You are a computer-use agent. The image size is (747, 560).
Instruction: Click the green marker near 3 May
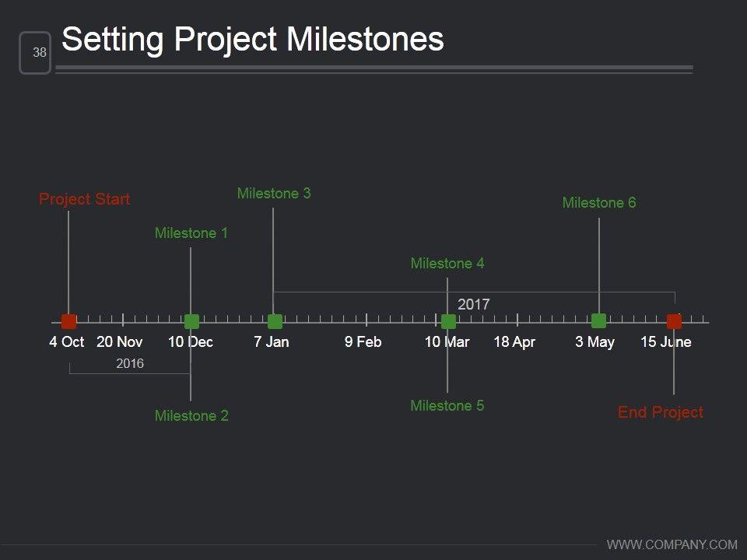click(x=598, y=320)
